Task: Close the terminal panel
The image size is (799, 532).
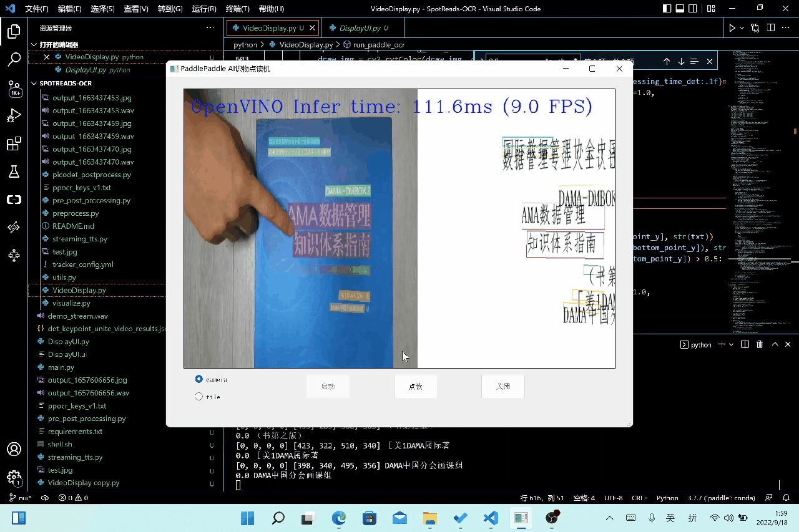Action: [788, 344]
